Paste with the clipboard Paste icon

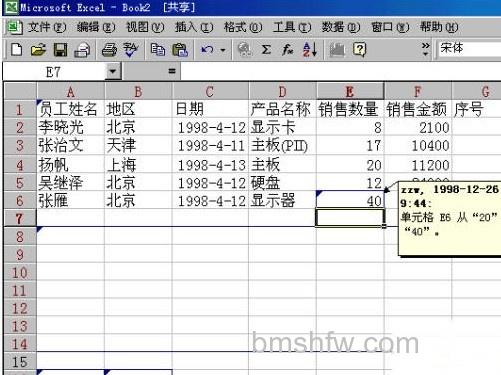point(180,50)
